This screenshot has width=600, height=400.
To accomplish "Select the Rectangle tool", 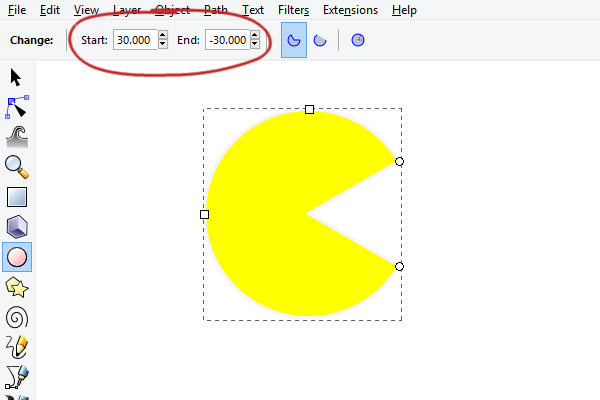I will [17, 197].
